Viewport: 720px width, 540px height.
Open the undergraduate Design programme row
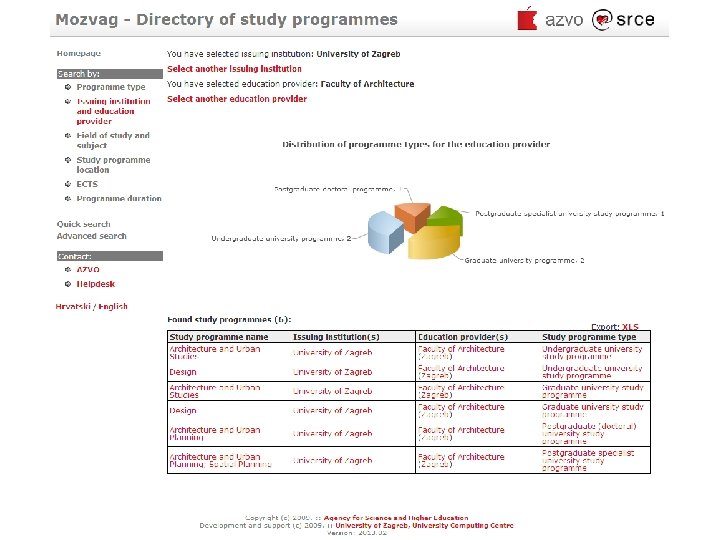pyautogui.click(x=183, y=372)
